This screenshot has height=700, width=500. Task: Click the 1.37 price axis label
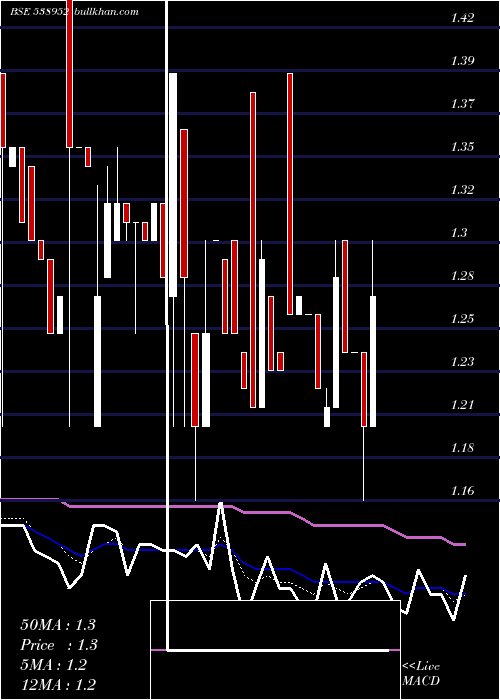click(x=462, y=104)
